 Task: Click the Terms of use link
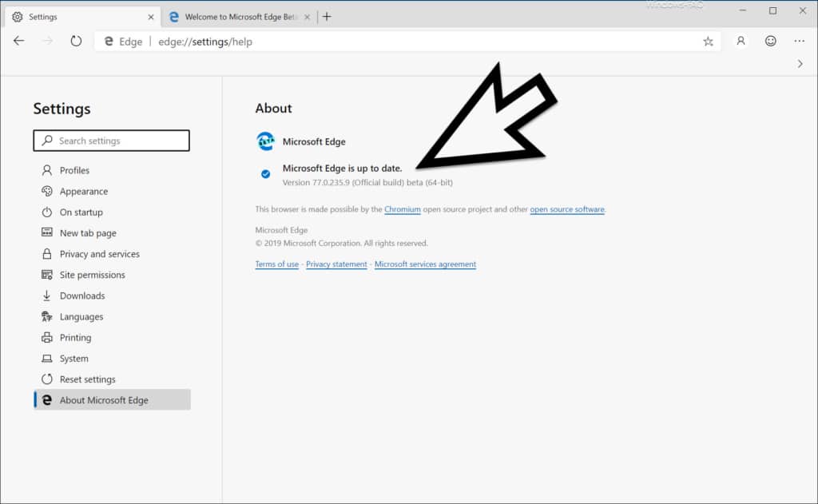click(x=276, y=264)
